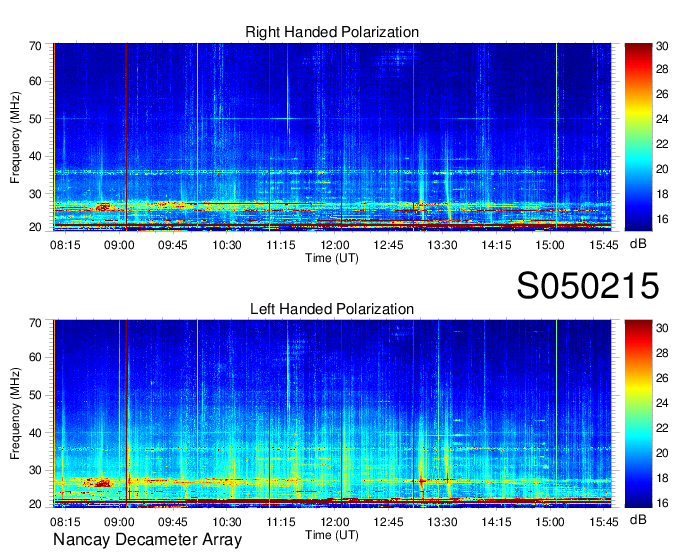Click the 15:45 time tick on top plot
The width and height of the screenshot is (680, 552).
pyautogui.click(x=604, y=245)
